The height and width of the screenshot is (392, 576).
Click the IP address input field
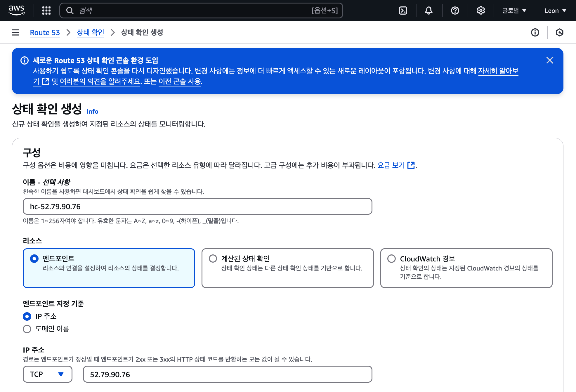pos(227,374)
